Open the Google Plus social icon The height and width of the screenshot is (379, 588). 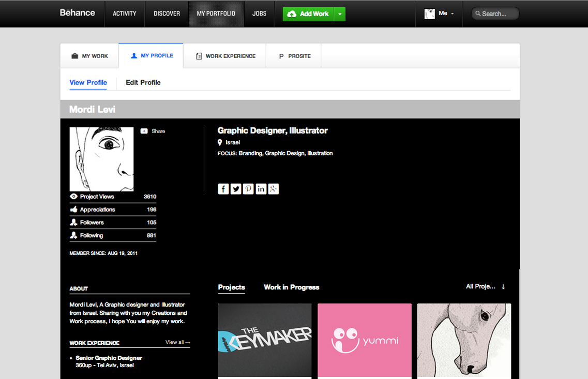(x=274, y=189)
